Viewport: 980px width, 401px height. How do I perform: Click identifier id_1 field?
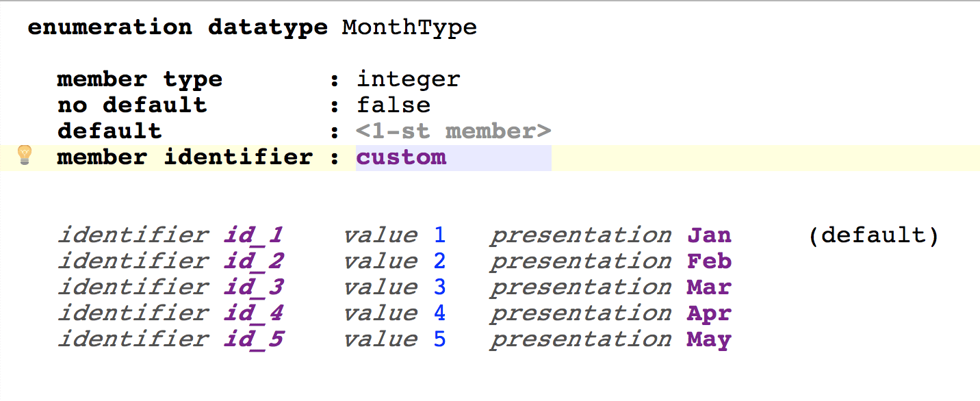(x=253, y=236)
